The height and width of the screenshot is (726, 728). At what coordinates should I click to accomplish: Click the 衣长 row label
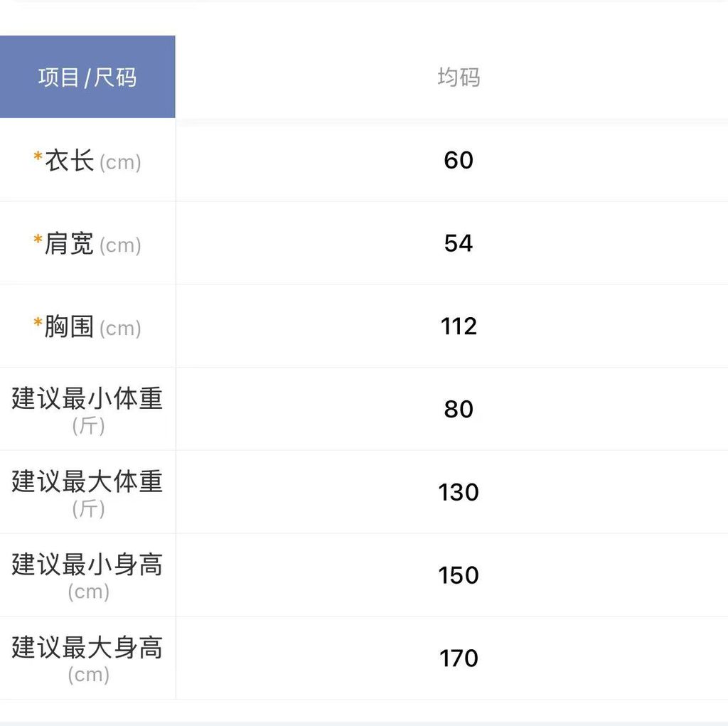coord(70,161)
